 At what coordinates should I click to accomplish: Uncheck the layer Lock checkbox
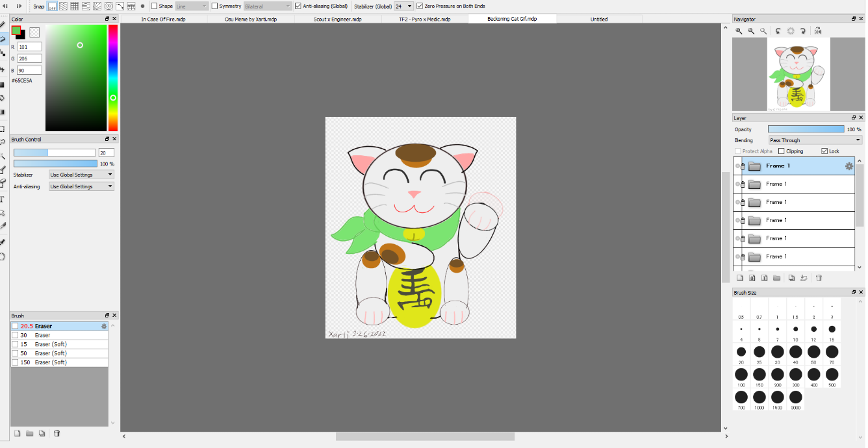pos(825,151)
